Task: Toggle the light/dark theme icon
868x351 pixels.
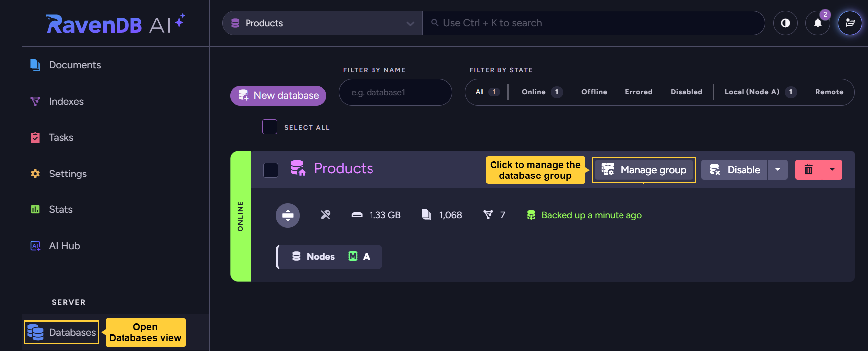Action: 785,23
